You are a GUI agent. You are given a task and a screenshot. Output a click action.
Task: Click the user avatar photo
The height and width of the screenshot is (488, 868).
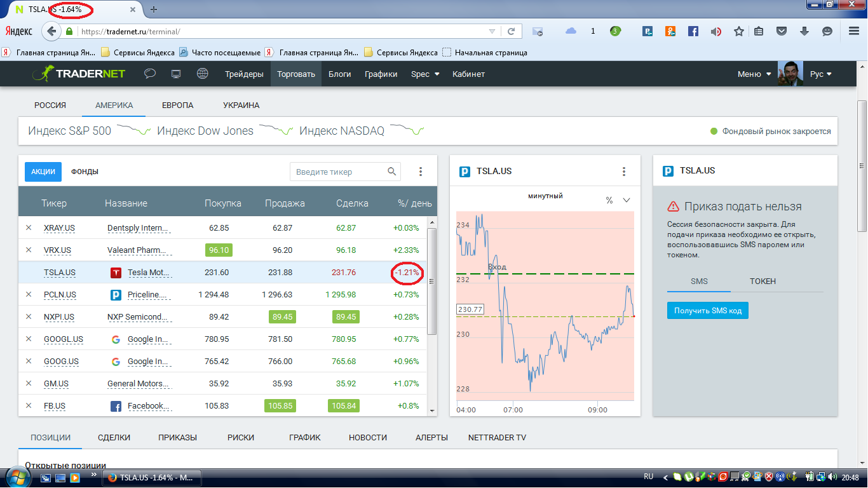(x=790, y=74)
